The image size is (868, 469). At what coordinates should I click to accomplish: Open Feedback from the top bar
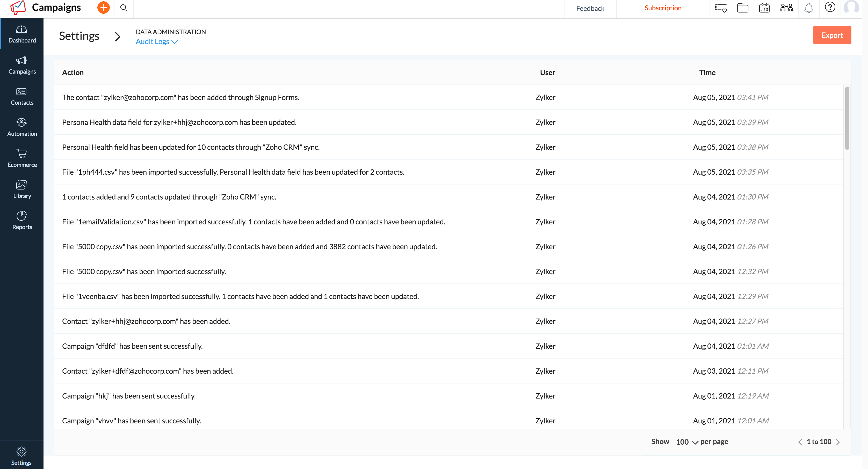pyautogui.click(x=590, y=9)
